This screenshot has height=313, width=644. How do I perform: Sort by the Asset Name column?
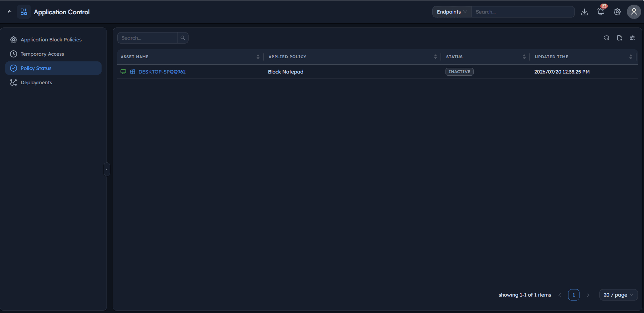tap(258, 57)
